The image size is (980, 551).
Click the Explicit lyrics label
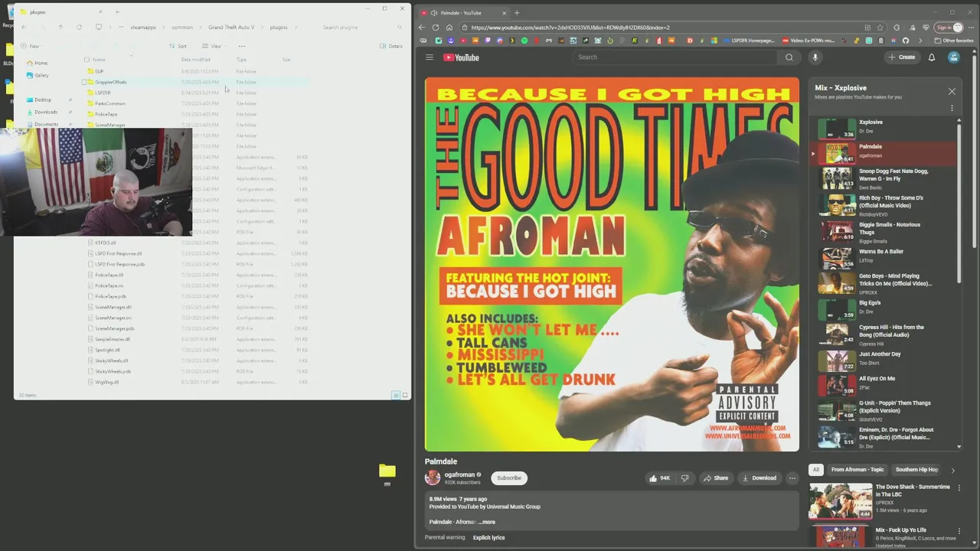488,538
